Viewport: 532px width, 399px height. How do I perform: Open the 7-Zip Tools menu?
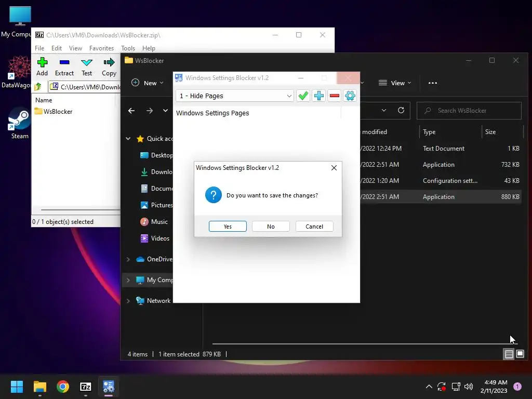(128, 48)
